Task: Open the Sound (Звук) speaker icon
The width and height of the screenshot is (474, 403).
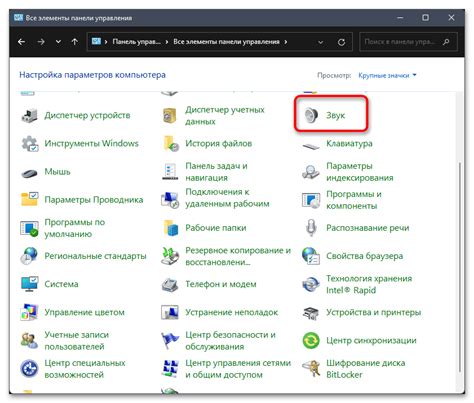Action: 311,115
